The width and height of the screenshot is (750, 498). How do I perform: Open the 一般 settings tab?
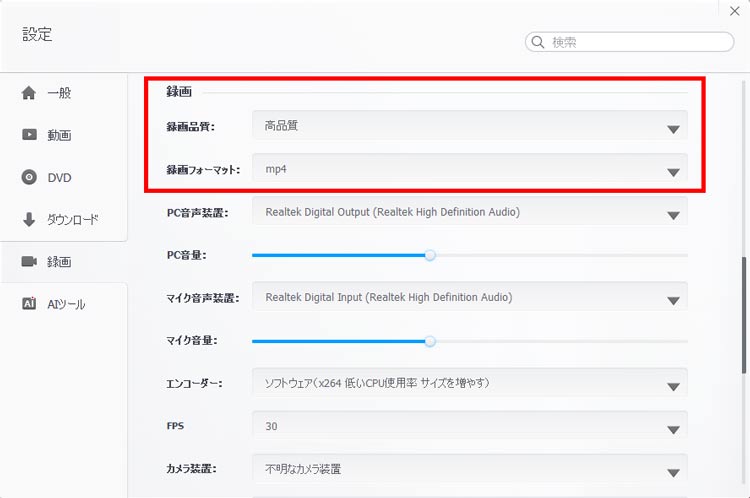point(64,93)
